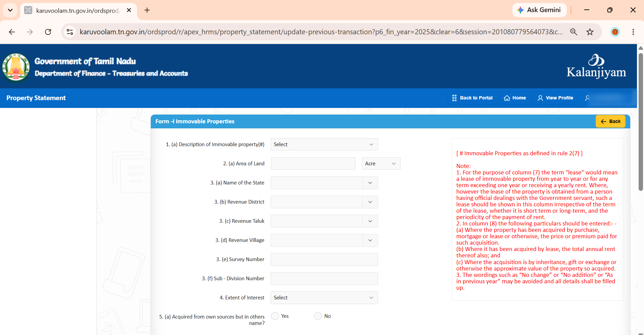Image resolution: width=644 pixels, height=335 pixels.
Task: Click the user account icon in navbar
Action: (x=587, y=98)
